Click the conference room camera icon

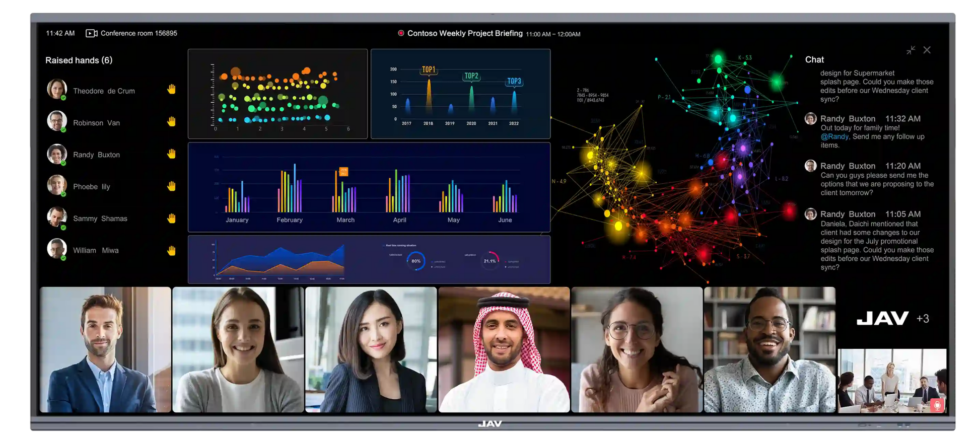[91, 33]
